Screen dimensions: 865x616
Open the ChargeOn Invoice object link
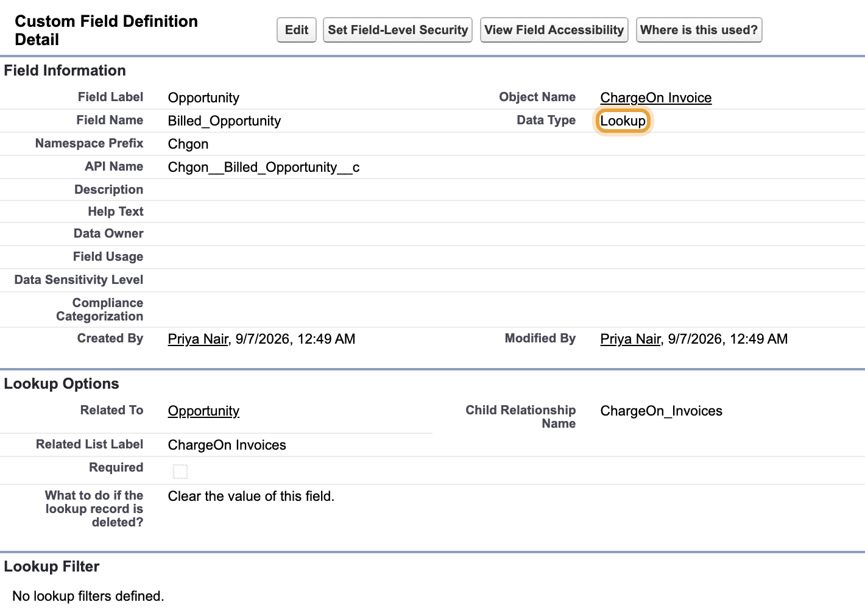(656, 97)
